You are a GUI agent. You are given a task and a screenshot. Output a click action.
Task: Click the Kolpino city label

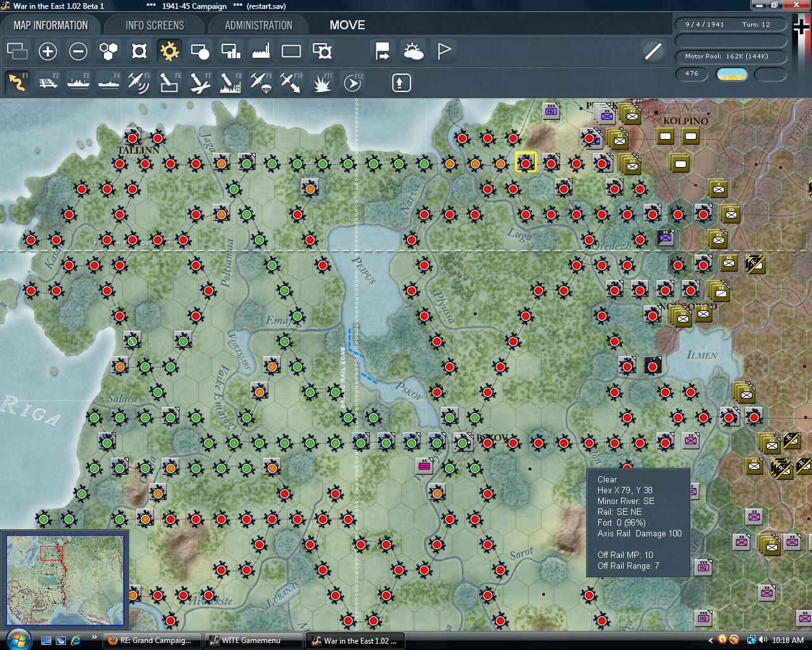pos(685,121)
